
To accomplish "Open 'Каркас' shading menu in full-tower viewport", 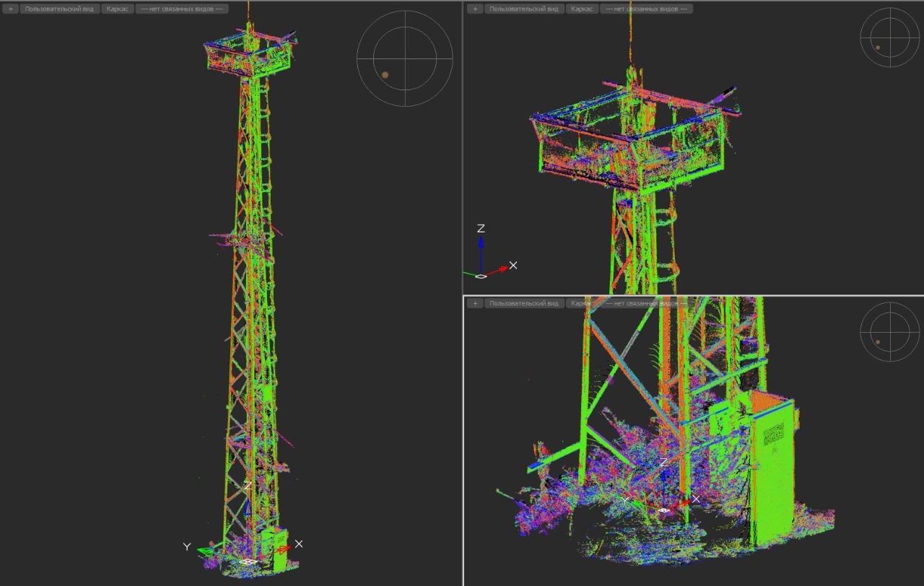I will (116, 9).
